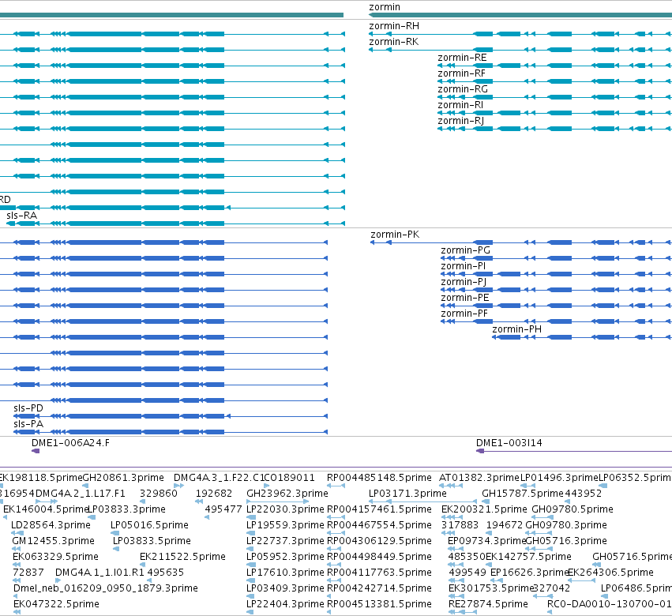The width and height of the screenshot is (672, 616).
Task: Click RP004157461.5prime EST label
Action: [379, 509]
